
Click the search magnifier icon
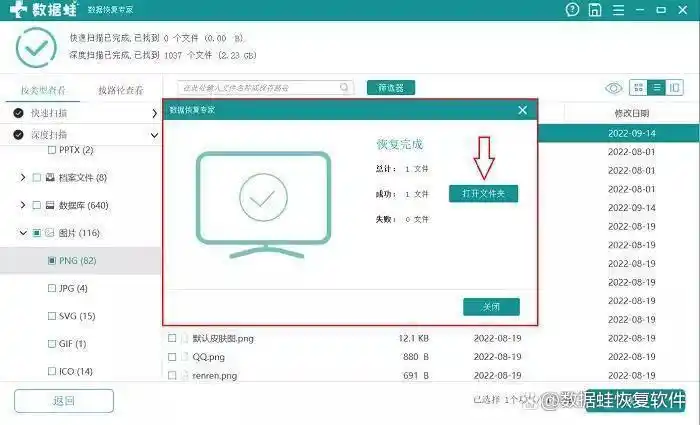coord(344,87)
